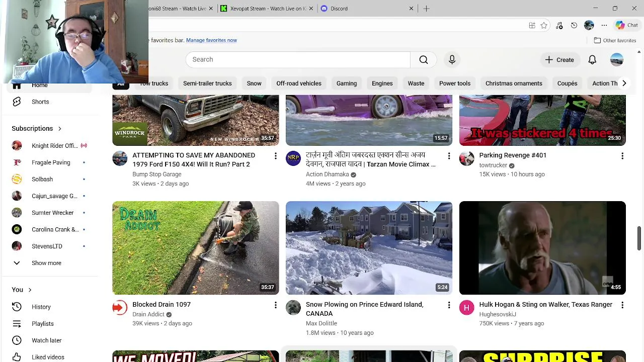The height and width of the screenshot is (362, 644).
Task: Open Copilot Chat in Edge
Action: click(627, 25)
